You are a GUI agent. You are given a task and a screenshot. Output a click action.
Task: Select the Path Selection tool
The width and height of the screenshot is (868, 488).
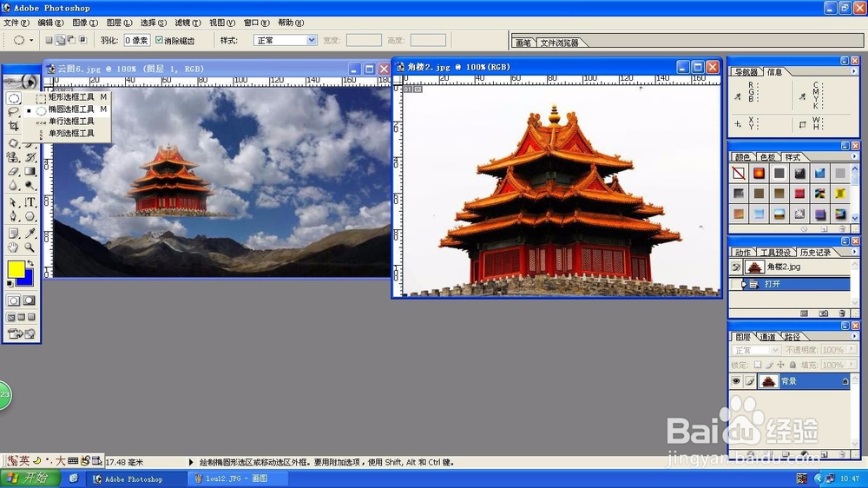click(14, 202)
